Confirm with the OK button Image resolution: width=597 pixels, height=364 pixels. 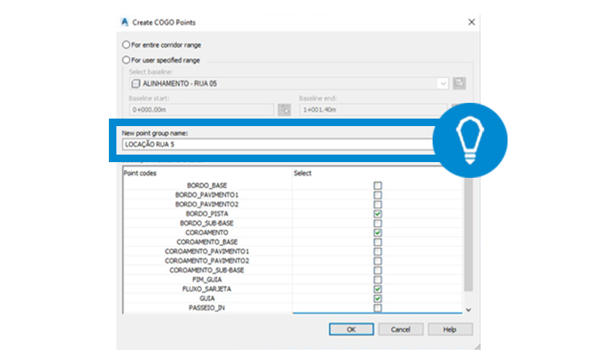point(351,329)
